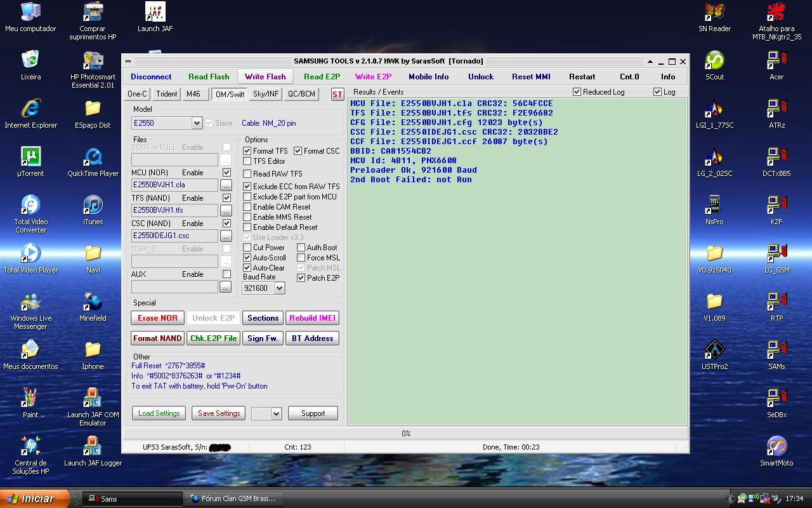Toggle Patch E2P checkbox
Viewport: 812px width, 508px height.
coord(301,278)
